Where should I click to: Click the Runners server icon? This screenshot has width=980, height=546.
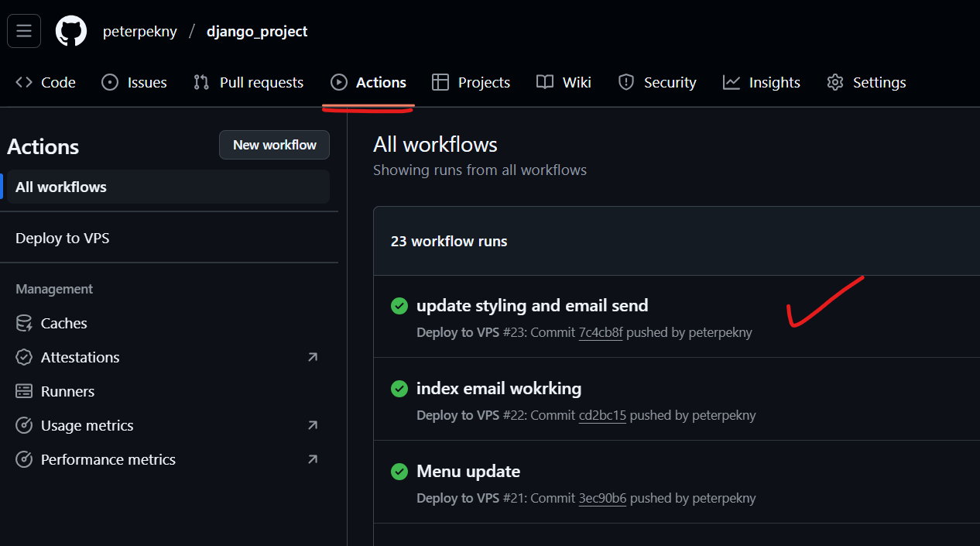click(24, 392)
